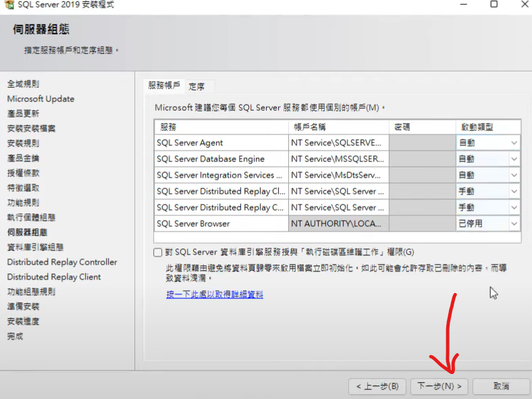Select 執行個體組態 step in the sidebar

(31, 217)
